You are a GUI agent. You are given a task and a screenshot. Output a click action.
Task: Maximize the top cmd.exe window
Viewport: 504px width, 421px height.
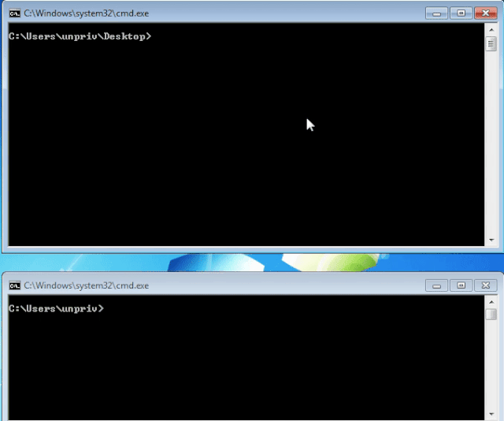point(461,13)
